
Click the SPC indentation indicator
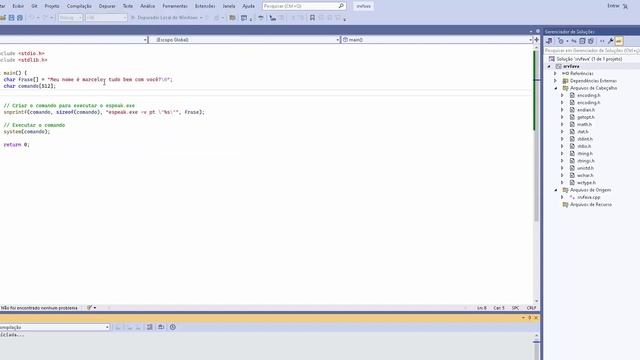click(x=516, y=308)
